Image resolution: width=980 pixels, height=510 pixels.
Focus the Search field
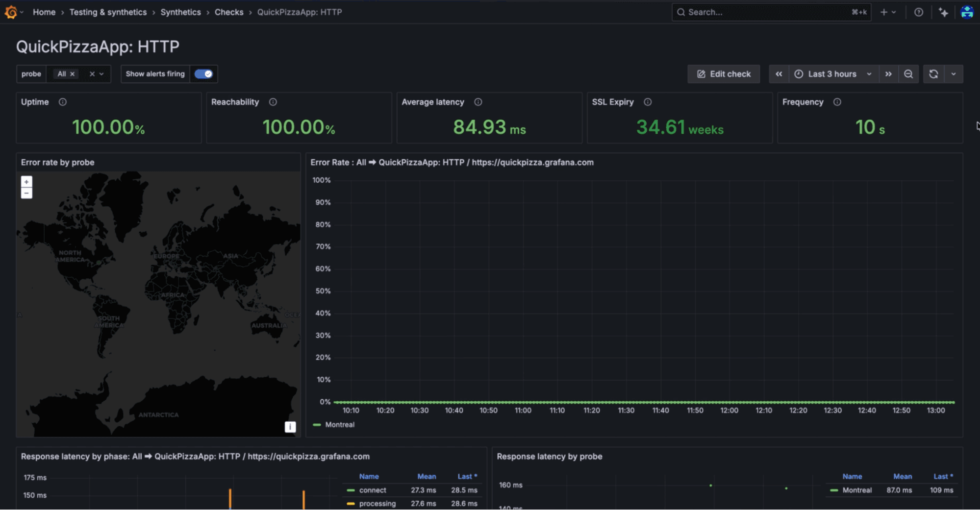771,12
